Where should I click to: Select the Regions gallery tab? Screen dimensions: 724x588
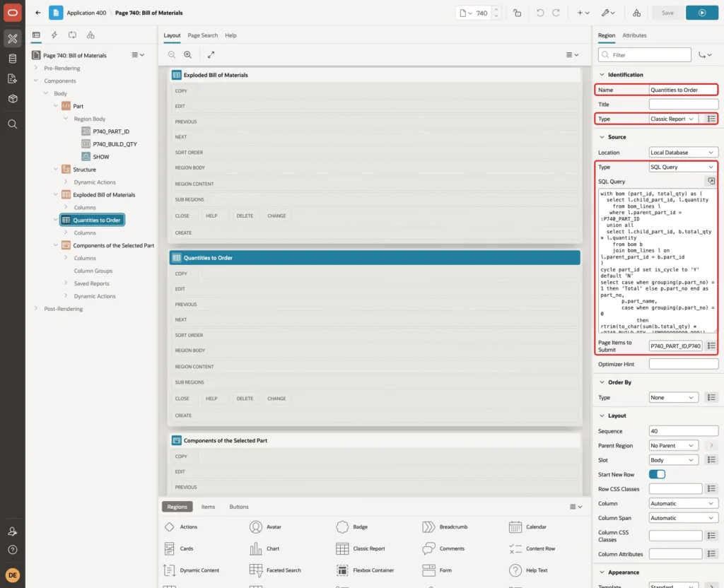(177, 507)
